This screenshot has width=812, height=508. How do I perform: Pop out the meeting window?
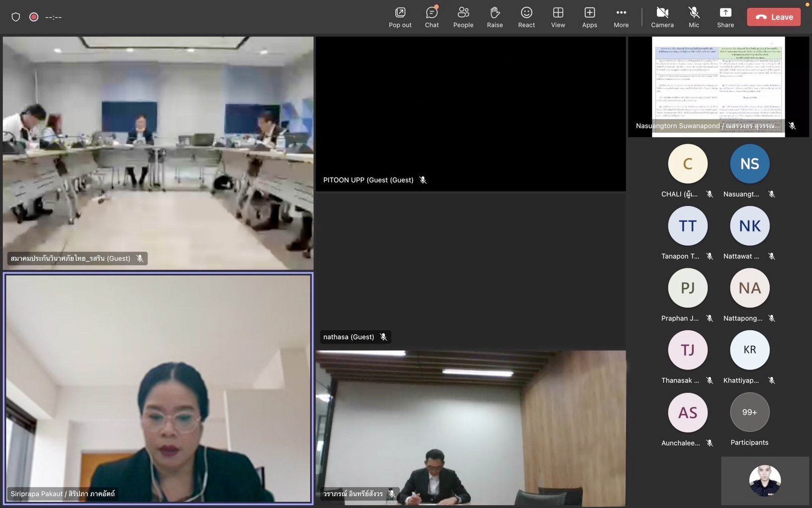click(400, 17)
